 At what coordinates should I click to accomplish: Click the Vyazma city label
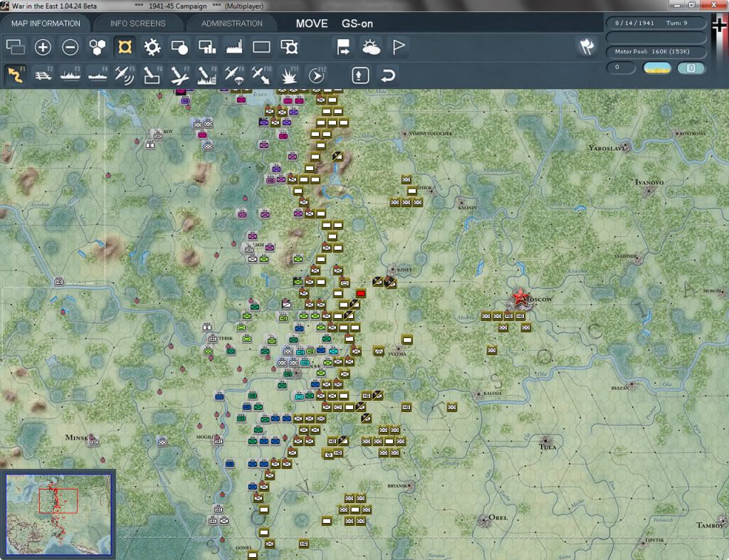(x=397, y=354)
